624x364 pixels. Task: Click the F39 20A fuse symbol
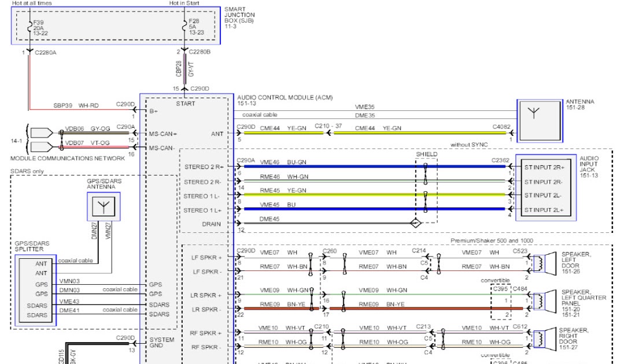[x=29, y=27]
